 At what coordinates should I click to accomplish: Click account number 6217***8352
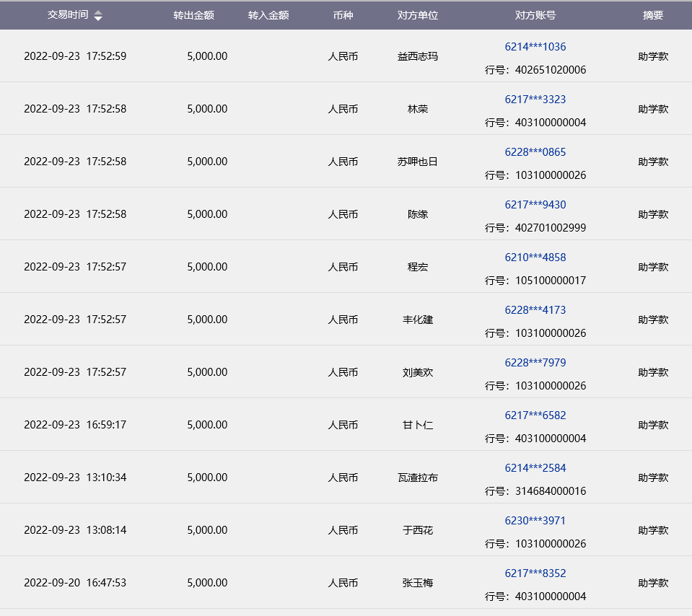535,573
